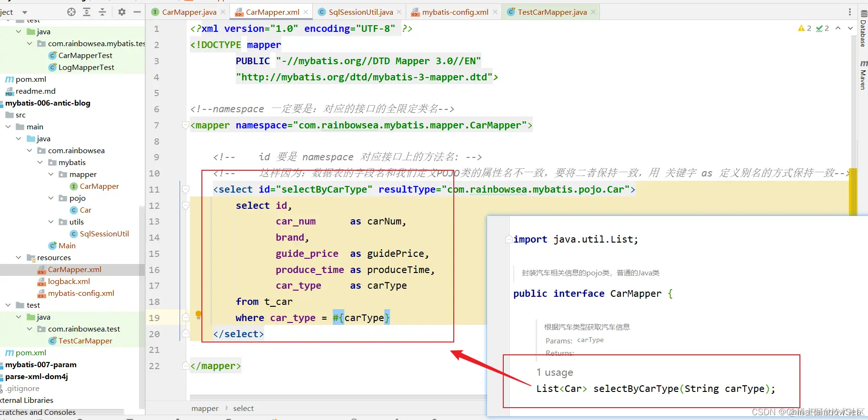868x420 pixels.
Task: Open the Project view dropdown arrow
Action: 25,12
